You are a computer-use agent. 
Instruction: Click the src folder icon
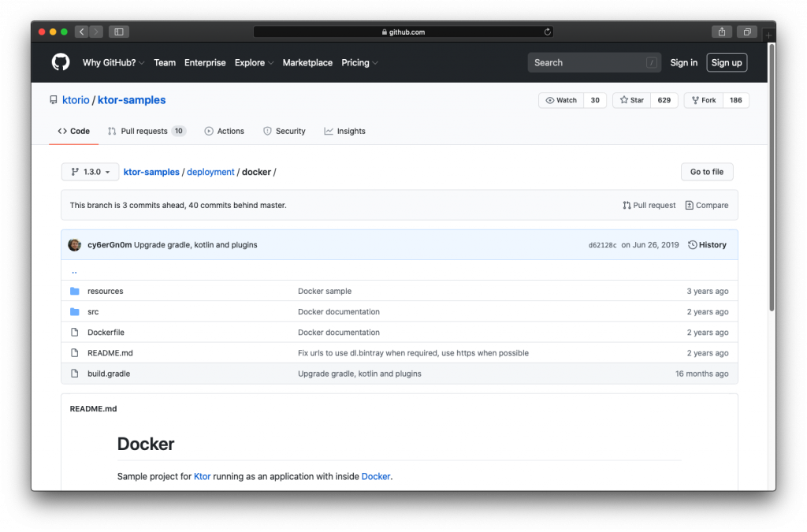coord(75,312)
